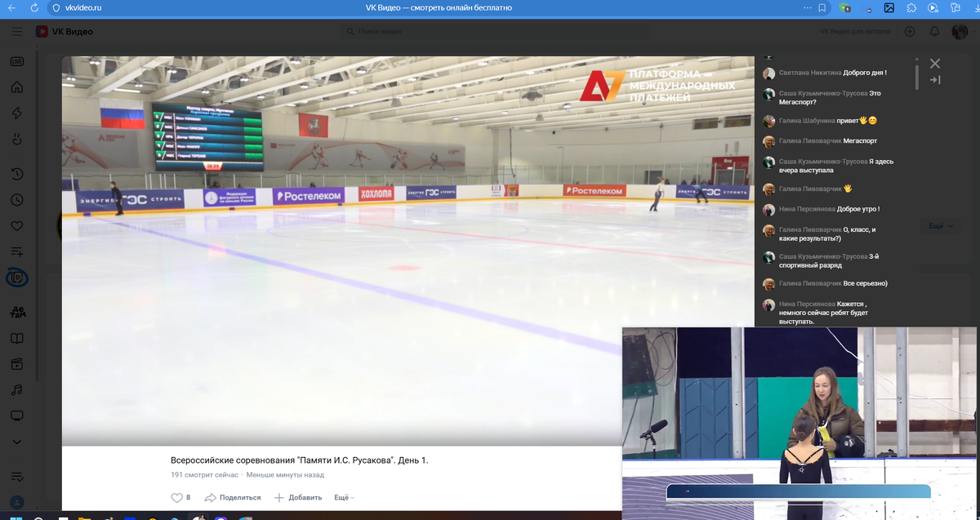Collapse chat panel with arrow-to-bar icon

(x=935, y=79)
